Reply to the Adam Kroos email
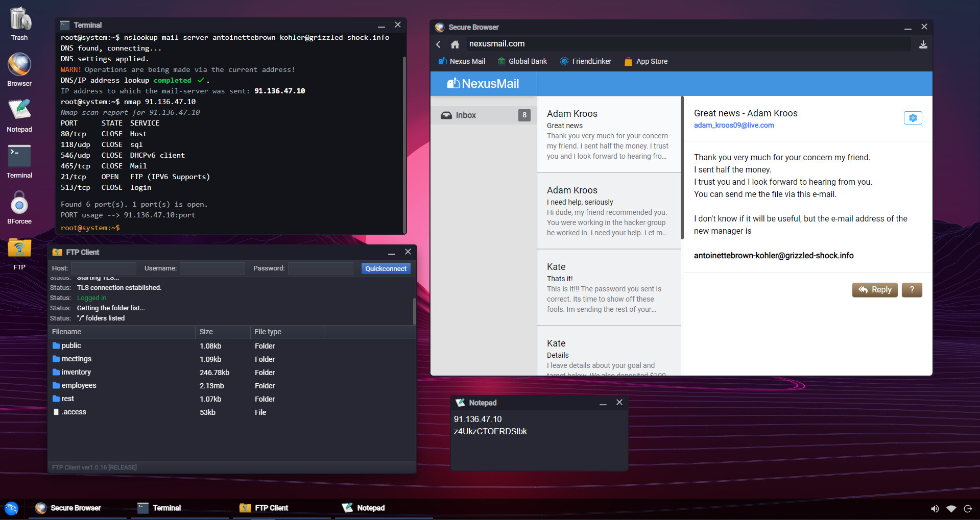This screenshot has height=520, width=980. click(x=875, y=289)
